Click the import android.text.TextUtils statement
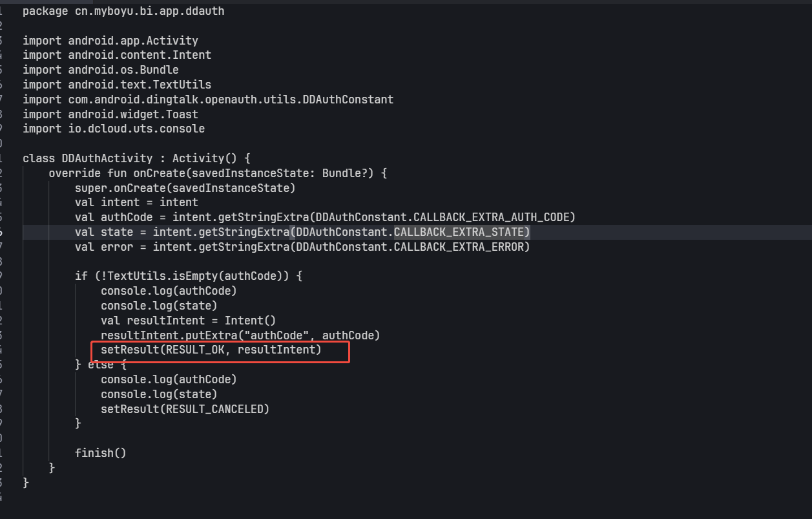Image resolution: width=812 pixels, height=519 pixels. (x=117, y=85)
